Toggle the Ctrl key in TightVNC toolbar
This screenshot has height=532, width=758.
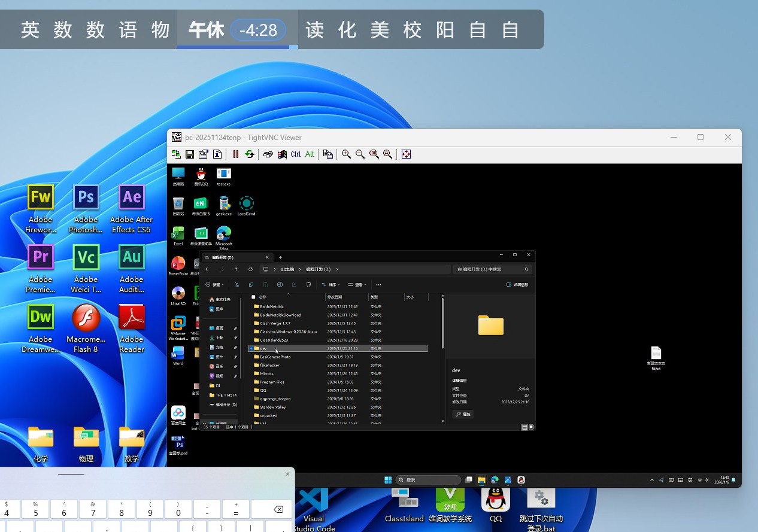tap(296, 154)
